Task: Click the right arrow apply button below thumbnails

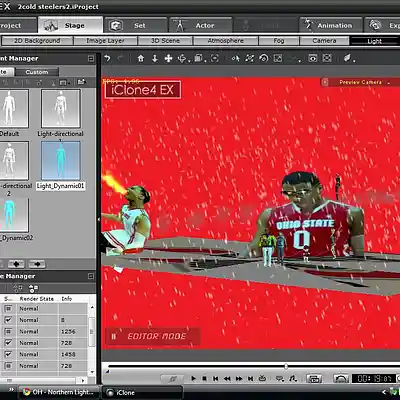Action: [x=37, y=264]
